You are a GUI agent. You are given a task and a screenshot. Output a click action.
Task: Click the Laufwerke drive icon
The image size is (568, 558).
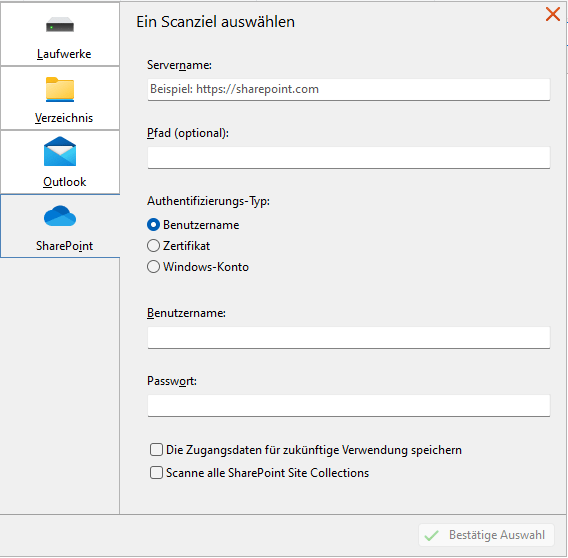coord(60,25)
